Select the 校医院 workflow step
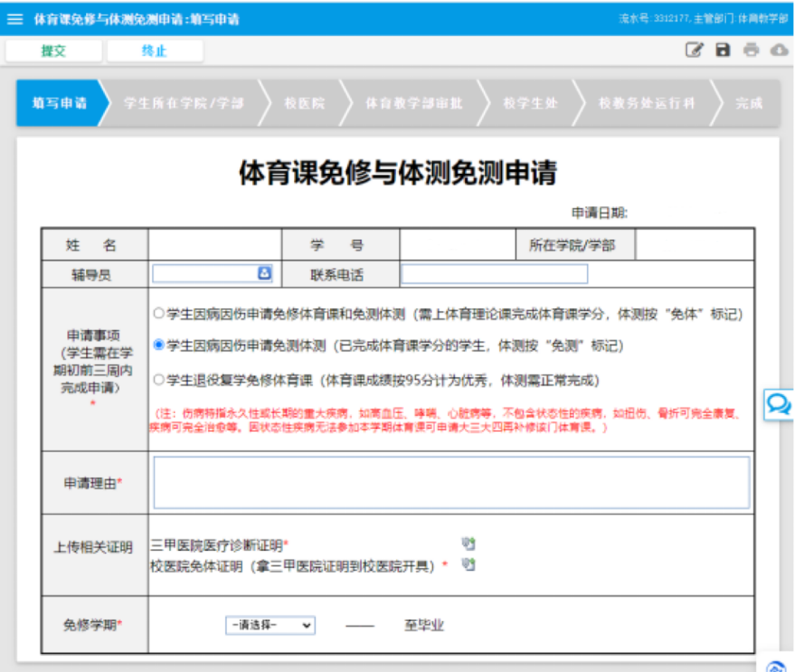The image size is (795, 672). point(304,103)
